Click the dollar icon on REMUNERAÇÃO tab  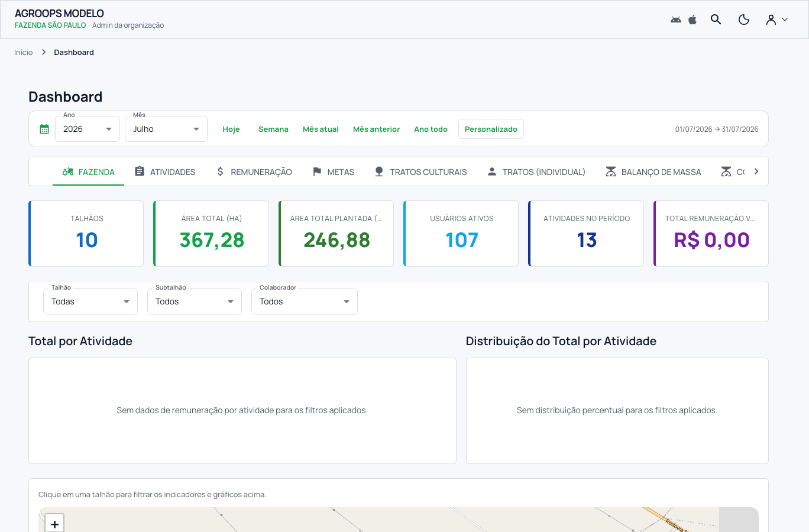220,171
